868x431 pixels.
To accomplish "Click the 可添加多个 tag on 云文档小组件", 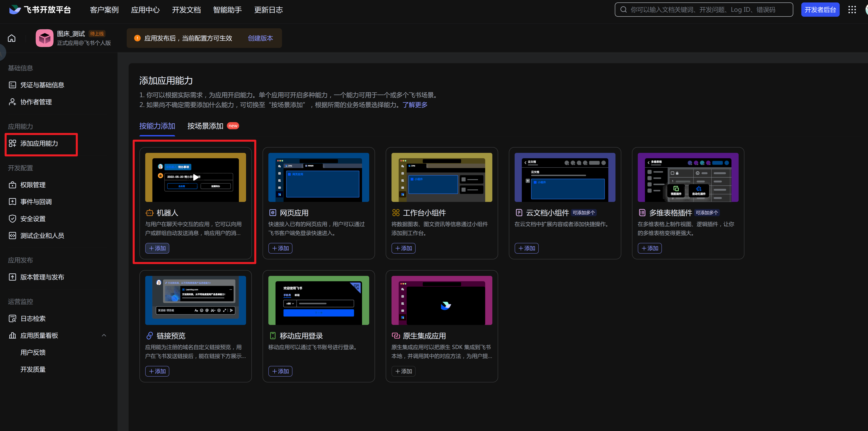I will [584, 212].
